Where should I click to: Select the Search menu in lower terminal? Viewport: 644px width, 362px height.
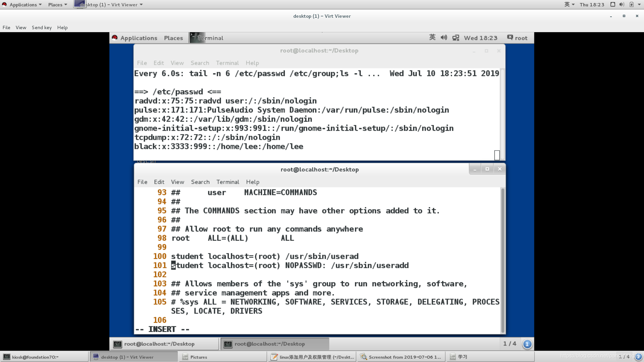tap(200, 182)
